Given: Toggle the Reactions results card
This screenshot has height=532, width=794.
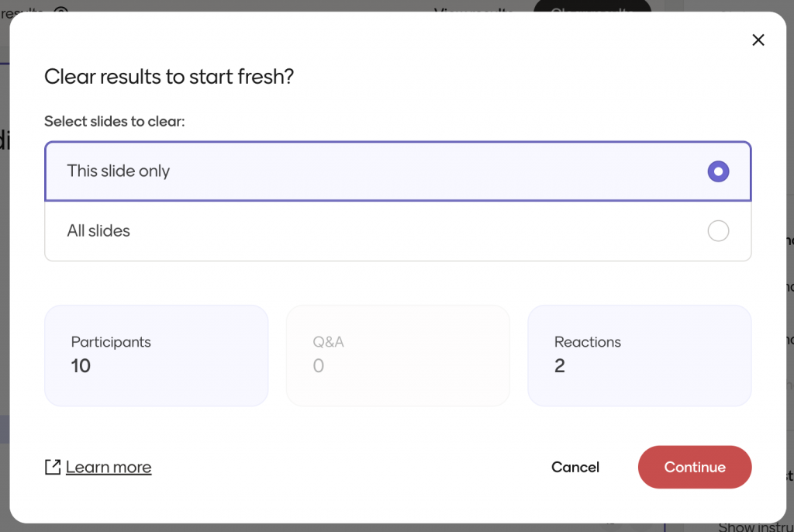Looking at the screenshot, I should point(639,355).
